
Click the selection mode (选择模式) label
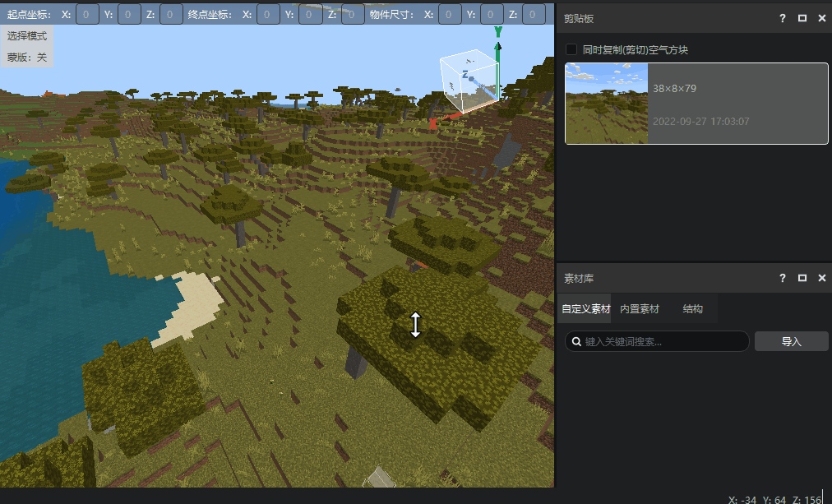27,36
